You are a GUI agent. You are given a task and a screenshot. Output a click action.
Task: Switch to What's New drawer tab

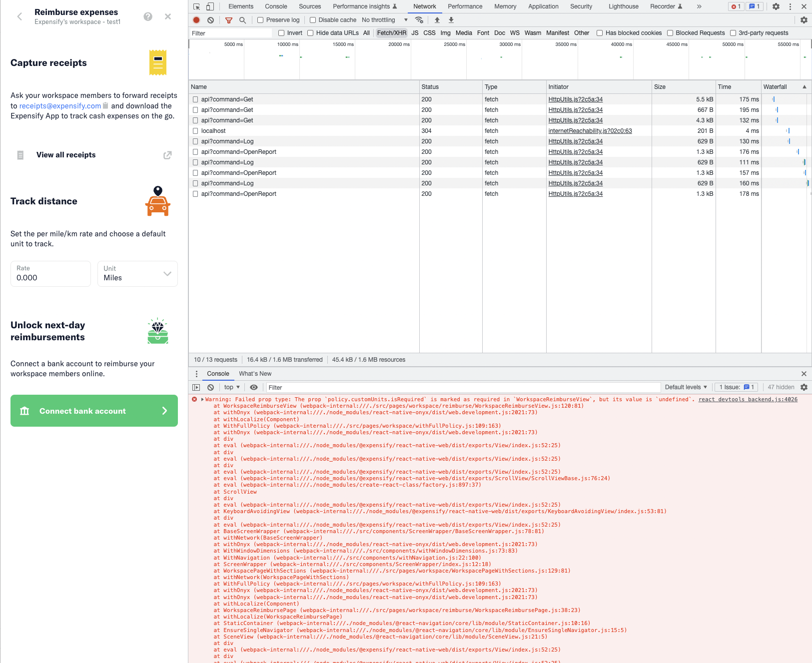click(x=255, y=374)
